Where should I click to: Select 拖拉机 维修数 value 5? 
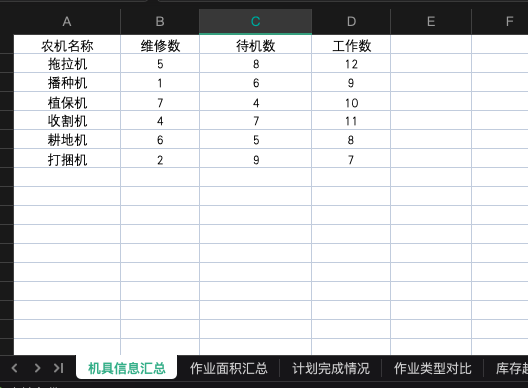(160, 64)
